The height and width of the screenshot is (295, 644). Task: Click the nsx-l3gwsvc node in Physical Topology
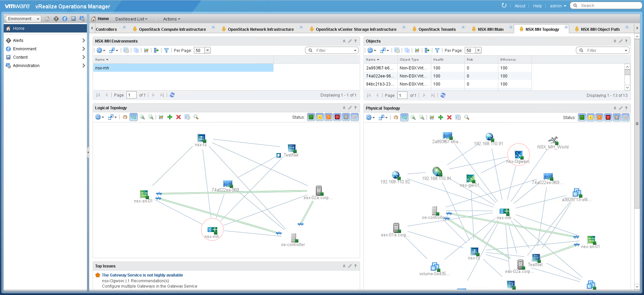(518, 155)
